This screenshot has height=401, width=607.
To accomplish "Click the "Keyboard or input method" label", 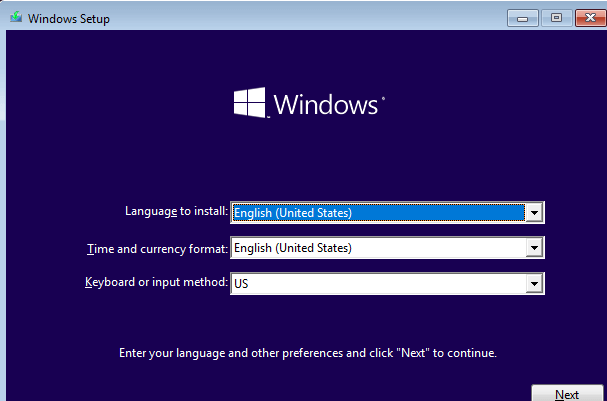I will 157,283.
